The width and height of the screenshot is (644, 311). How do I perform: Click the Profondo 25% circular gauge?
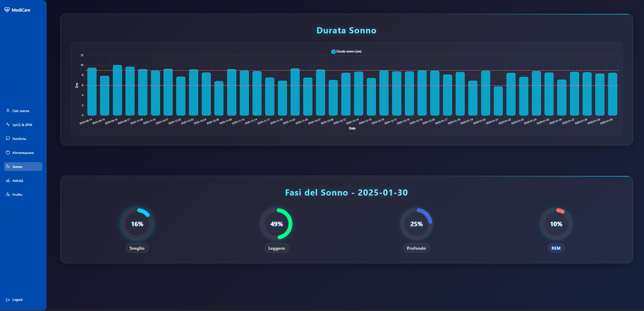tap(416, 224)
